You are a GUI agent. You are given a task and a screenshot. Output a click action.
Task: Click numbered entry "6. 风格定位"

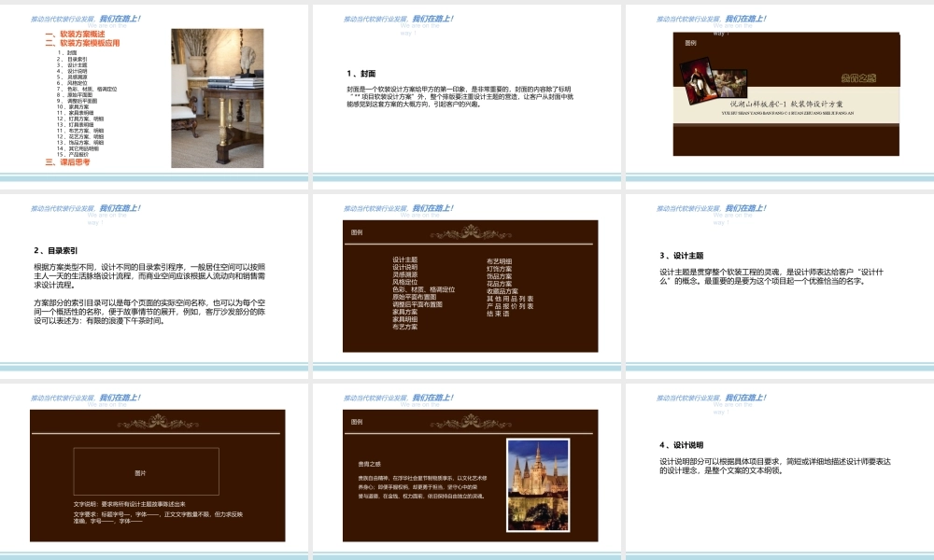72,83
